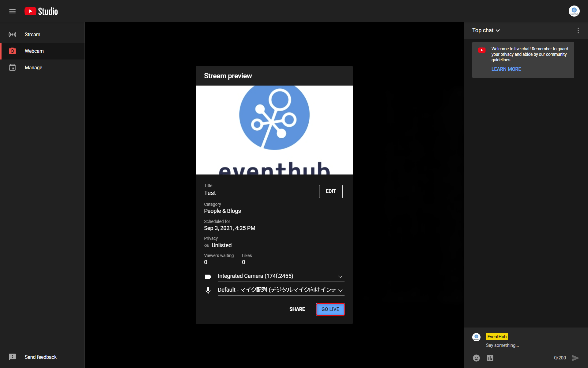Image resolution: width=588 pixels, height=368 pixels.
Task: Click the EventHub chat avatar
Action: click(476, 337)
